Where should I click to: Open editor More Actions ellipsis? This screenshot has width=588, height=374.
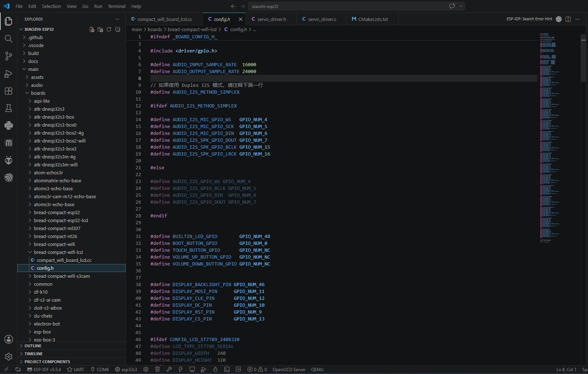point(578,19)
